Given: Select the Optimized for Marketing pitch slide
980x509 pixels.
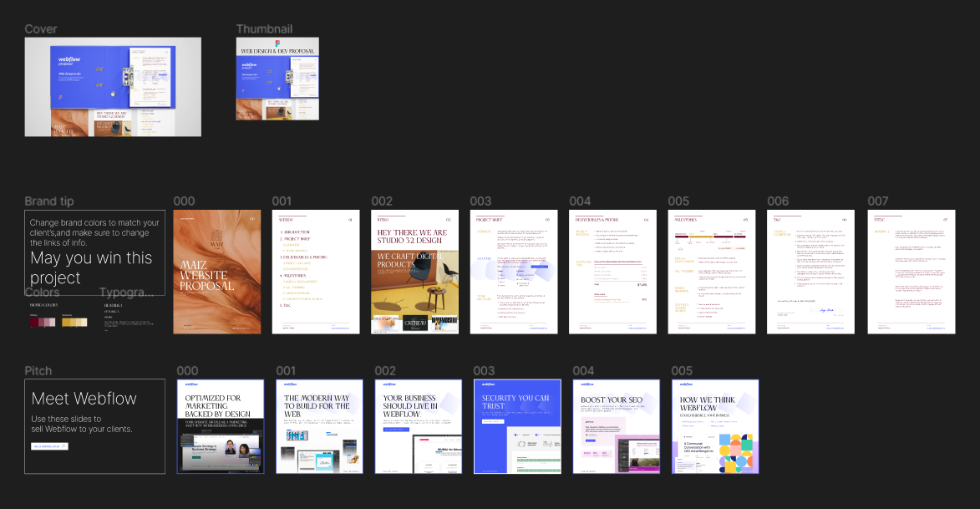Looking at the screenshot, I should (x=221, y=426).
